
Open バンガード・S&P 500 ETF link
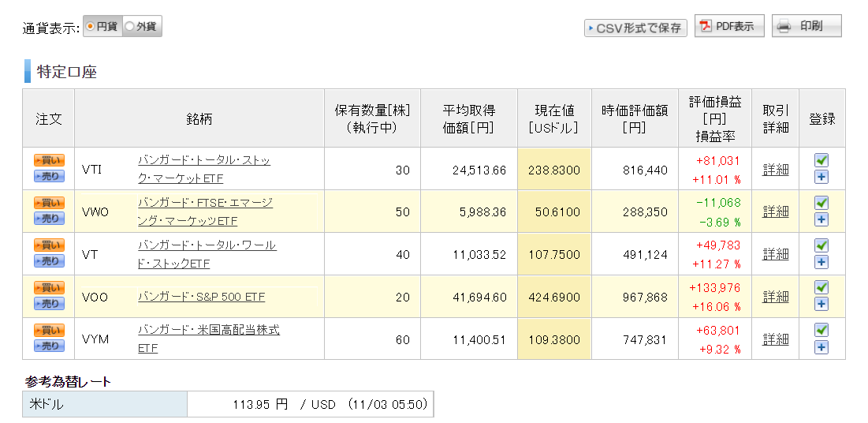pyautogui.click(x=202, y=297)
